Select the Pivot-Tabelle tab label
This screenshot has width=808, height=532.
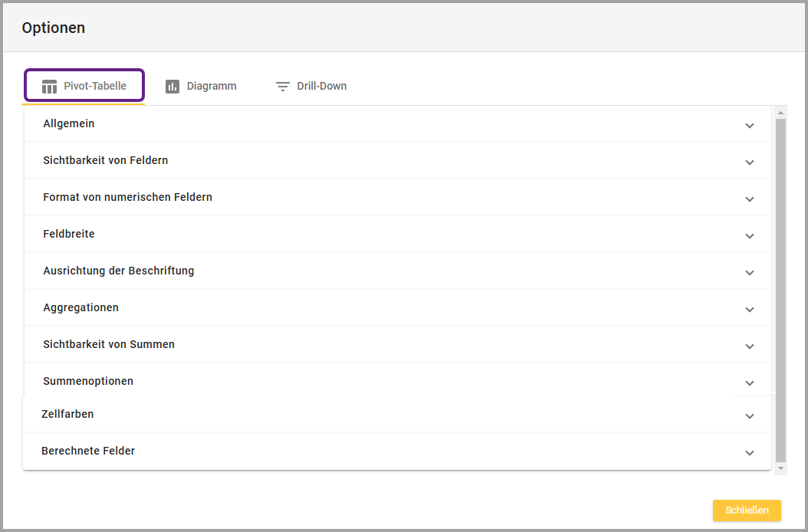tap(95, 87)
